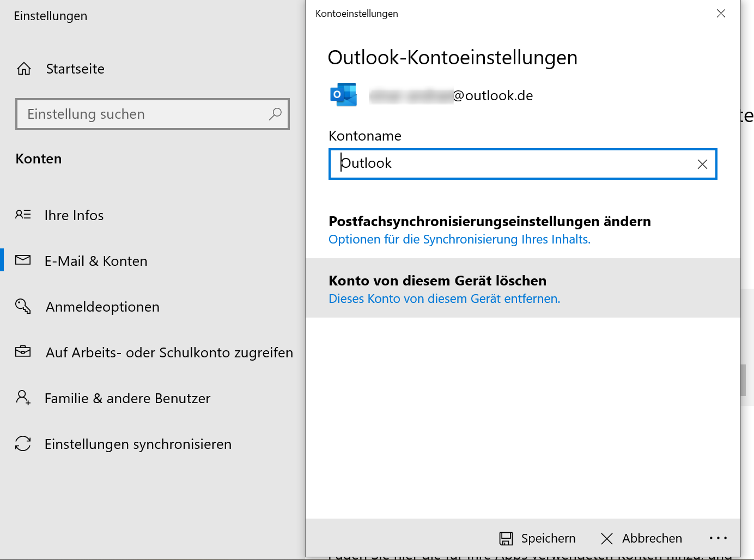Screen dimensions: 754x560
Task: Click the envelope icon for E-Mail & Konten
Action: [23, 260]
